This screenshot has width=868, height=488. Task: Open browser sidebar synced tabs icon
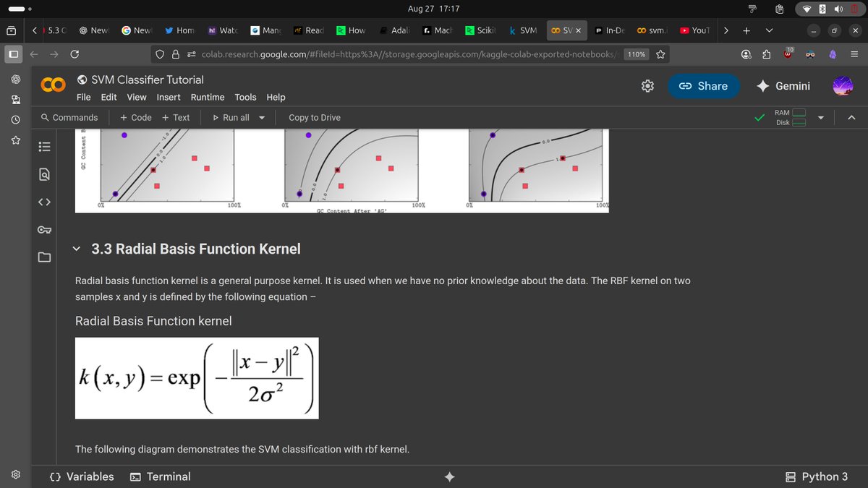pyautogui.click(x=14, y=98)
